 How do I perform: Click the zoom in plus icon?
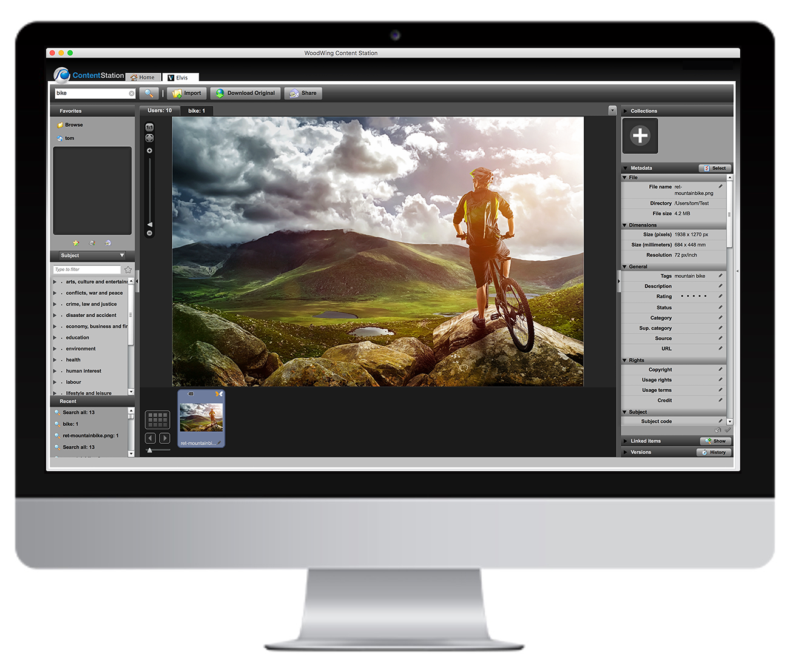[149, 150]
